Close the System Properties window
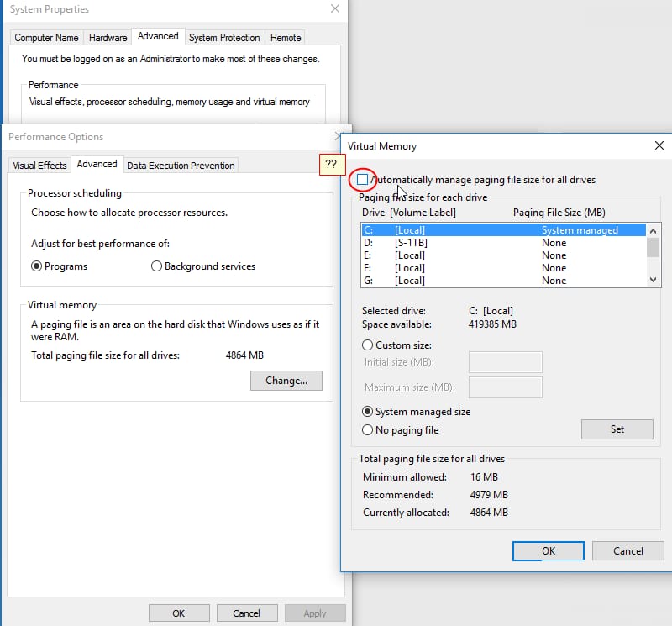 335,8
